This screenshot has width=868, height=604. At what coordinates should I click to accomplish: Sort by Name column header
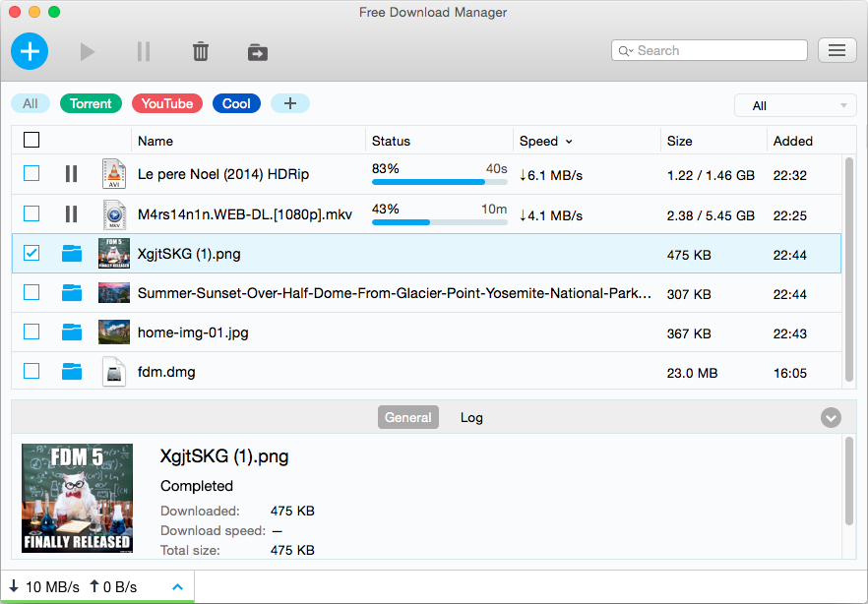pos(155,141)
